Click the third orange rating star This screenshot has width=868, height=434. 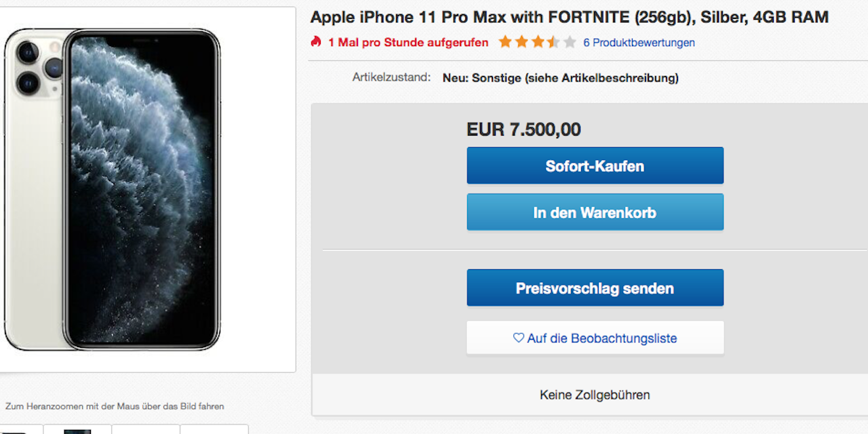tap(538, 42)
